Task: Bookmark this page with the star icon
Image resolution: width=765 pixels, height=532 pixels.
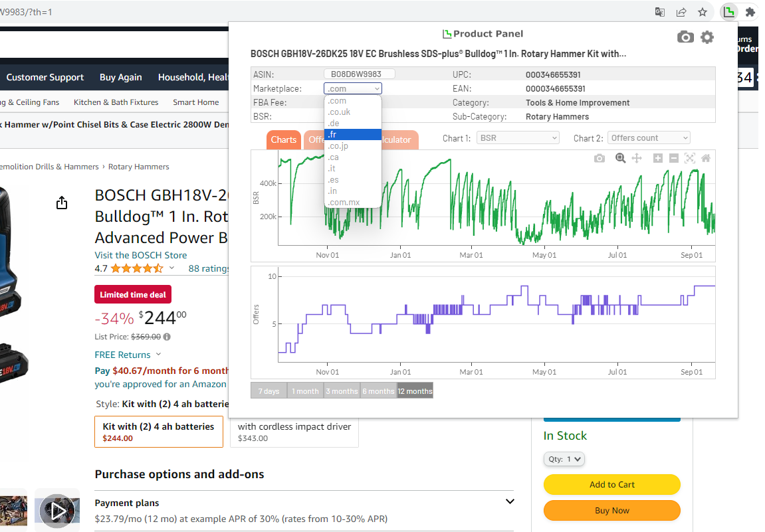Action: tap(703, 12)
